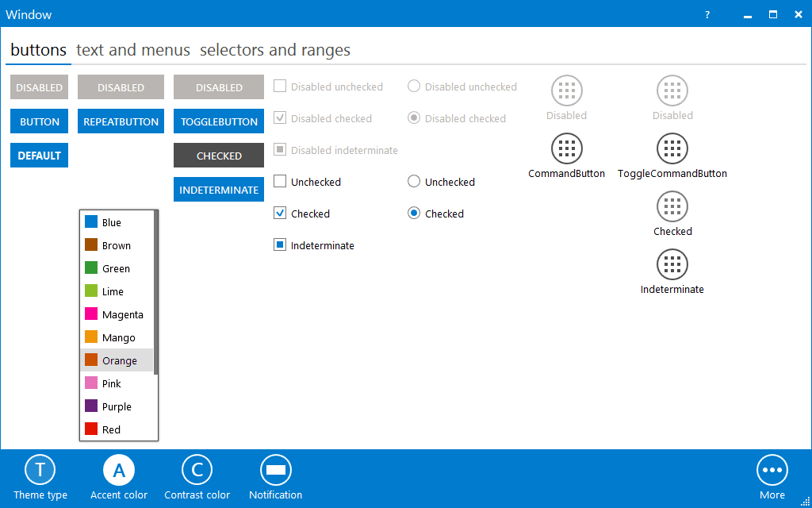
Task: Toggle the Indeterminate checkbox
Action: [x=280, y=245]
